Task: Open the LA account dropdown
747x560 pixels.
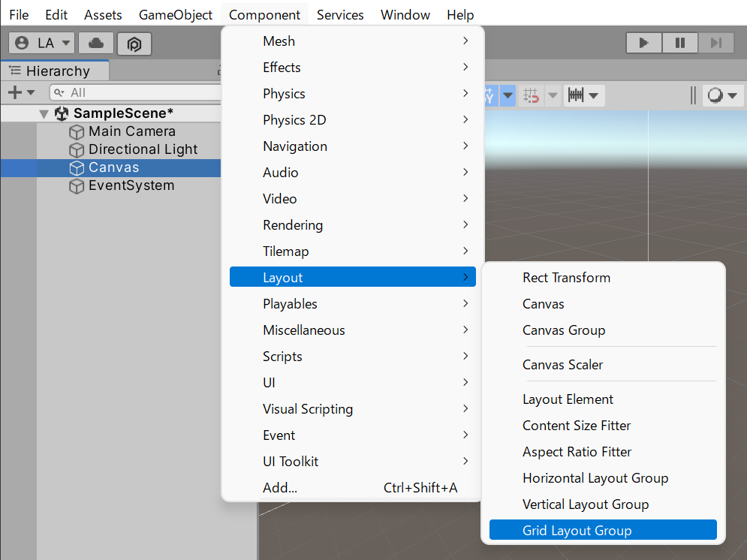Action: (43, 44)
